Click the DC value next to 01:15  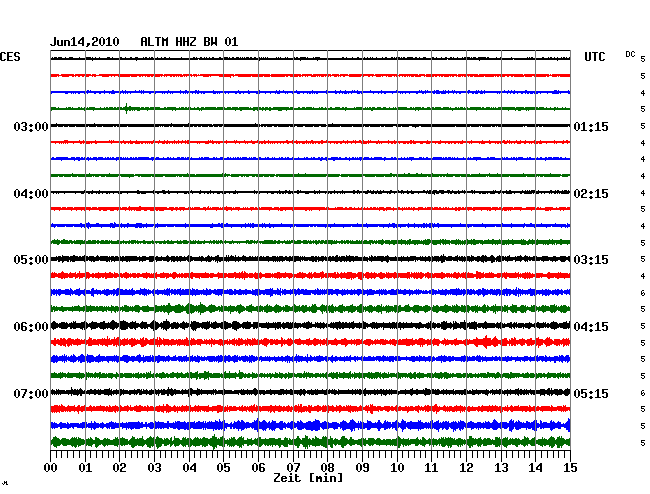[x=643, y=126]
